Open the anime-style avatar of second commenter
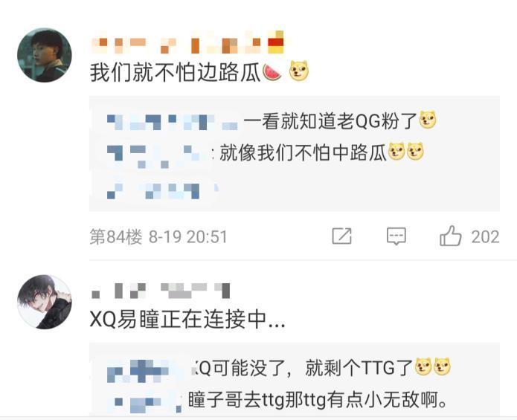This screenshot has height=420, width=517. click(x=45, y=302)
